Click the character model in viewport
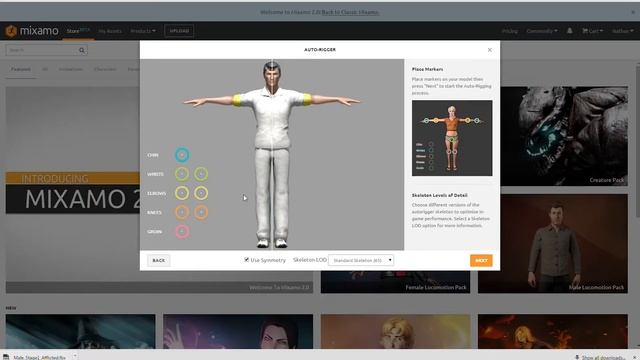Viewport: 640px width, 360px height. [x=272, y=154]
